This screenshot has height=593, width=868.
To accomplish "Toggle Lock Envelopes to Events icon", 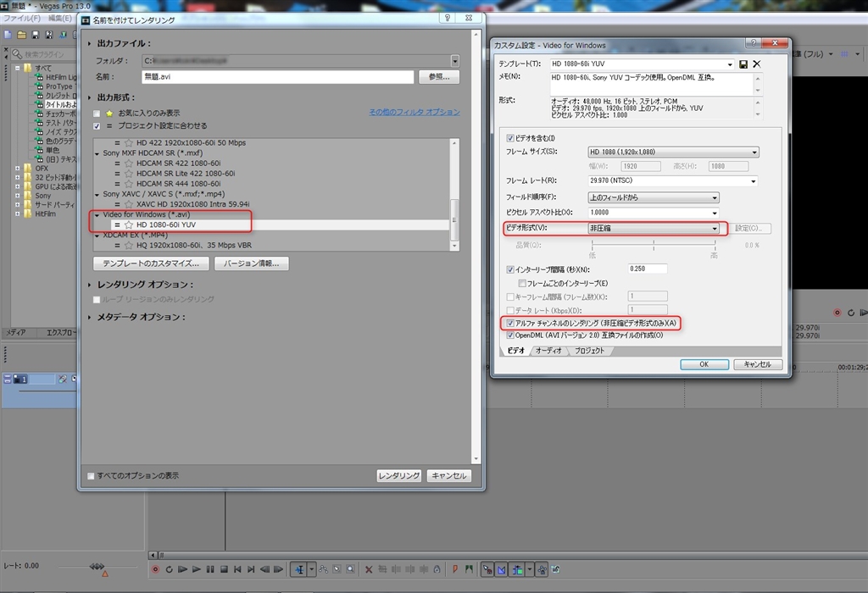I will [542, 569].
